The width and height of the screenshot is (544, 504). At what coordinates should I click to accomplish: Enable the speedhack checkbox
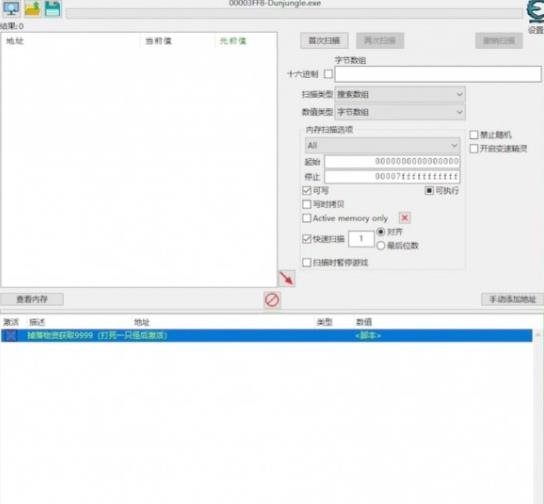point(474,148)
